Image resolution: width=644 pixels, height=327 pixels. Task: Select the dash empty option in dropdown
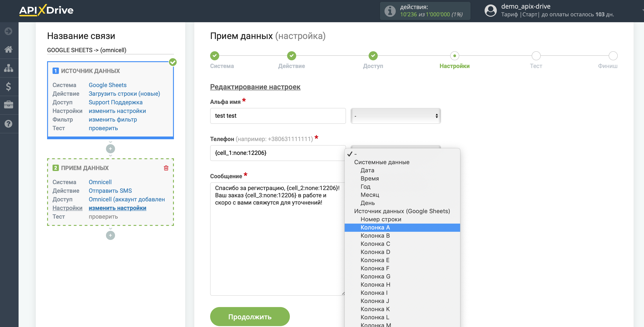click(402, 154)
